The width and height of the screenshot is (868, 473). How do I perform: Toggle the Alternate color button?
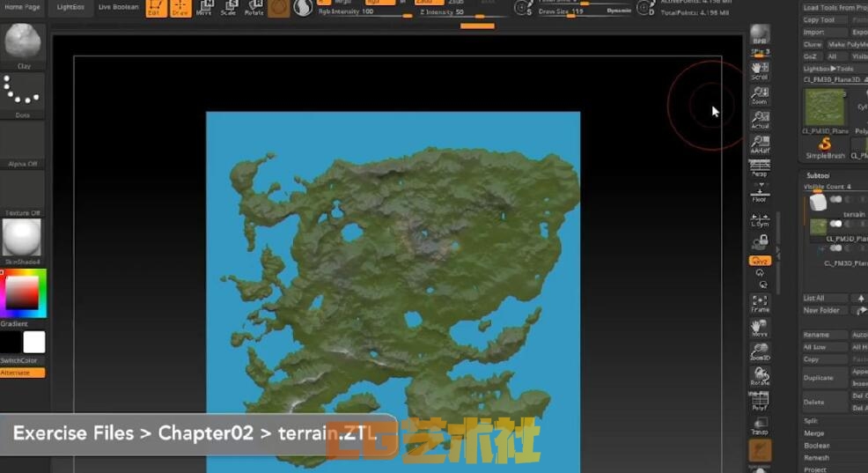tap(23, 373)
